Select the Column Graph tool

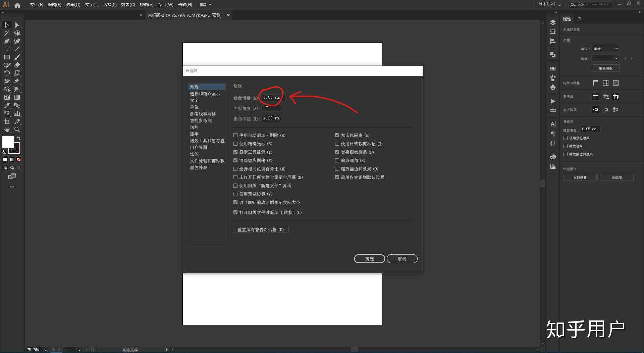(17, 113)
